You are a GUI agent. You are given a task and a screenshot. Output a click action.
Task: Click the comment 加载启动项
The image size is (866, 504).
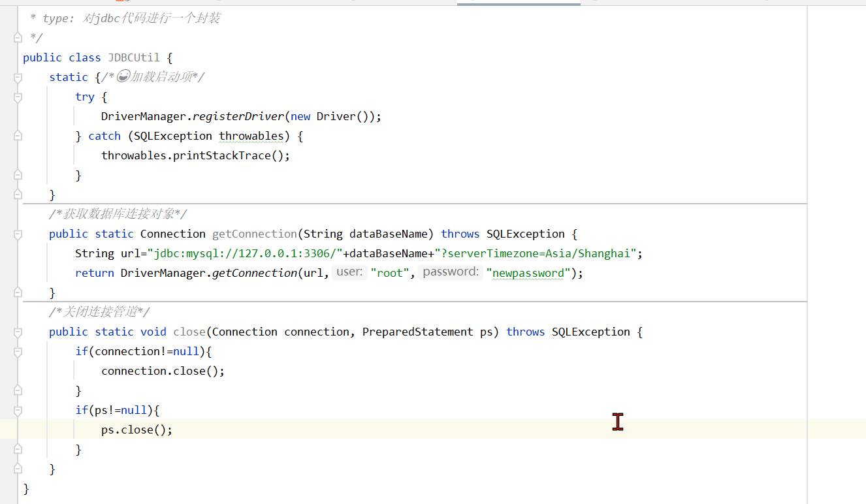(153, 77)
